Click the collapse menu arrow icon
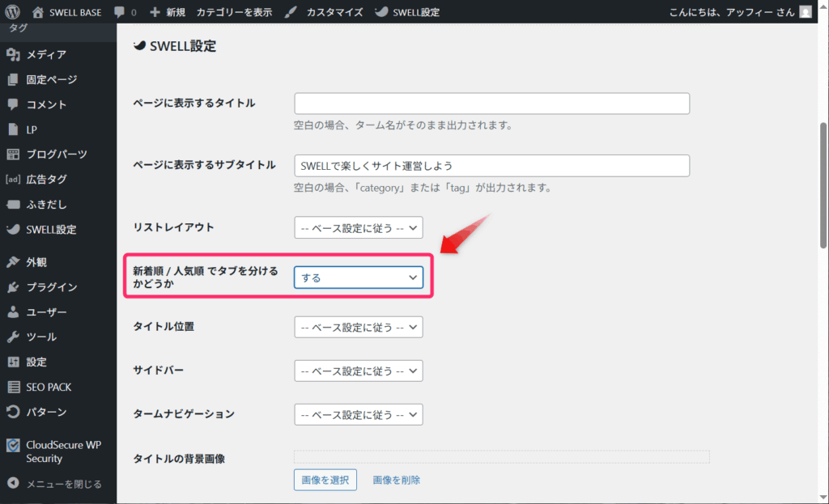The image size is (829, 504). (x=13, y=483)
